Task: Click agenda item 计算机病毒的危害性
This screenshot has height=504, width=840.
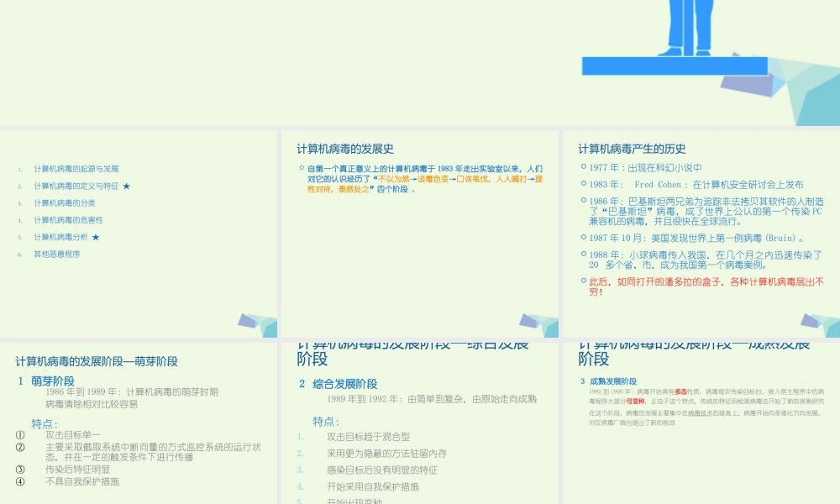Action: click(69, 220)
